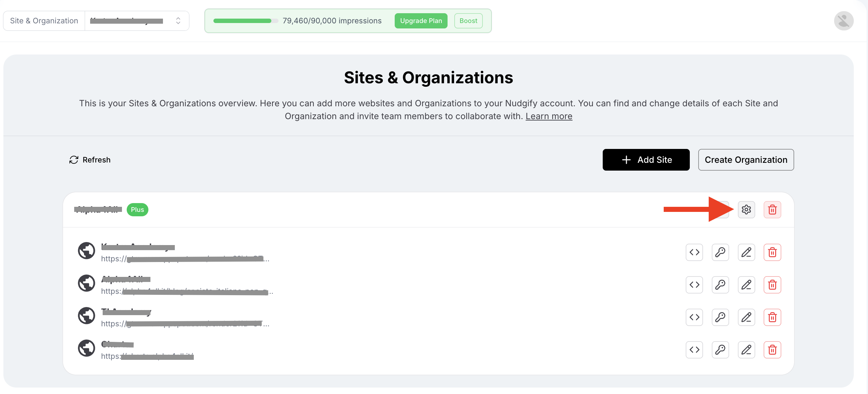The height and width of the screenshot is (394, 868).
Task: Click the Add Site button
Action: pyautogui.click(x=646, y=160)
